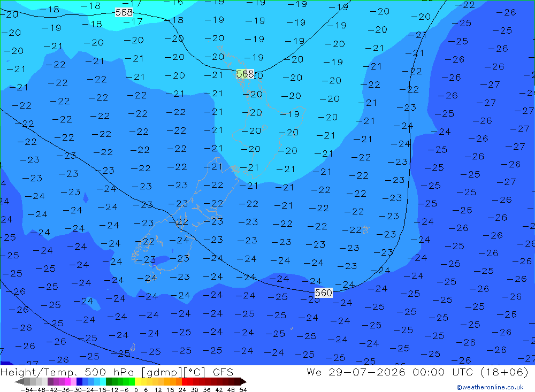Click the legend value '54' at the scale end

tap(243, 390)
